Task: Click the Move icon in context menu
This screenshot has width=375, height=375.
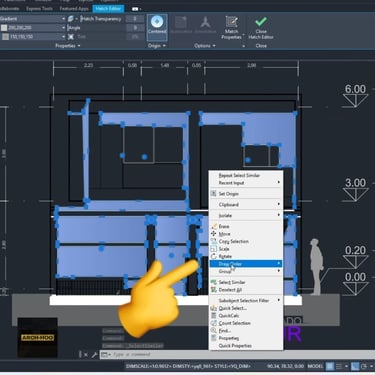Action: point(214,234)
